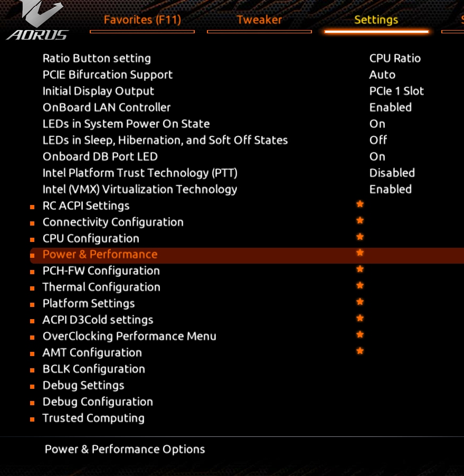Viewport: 464px width, 476px height.
Task: Switch to the Tweaker tab
Action: pyautogui.click(x=259, y=20)
